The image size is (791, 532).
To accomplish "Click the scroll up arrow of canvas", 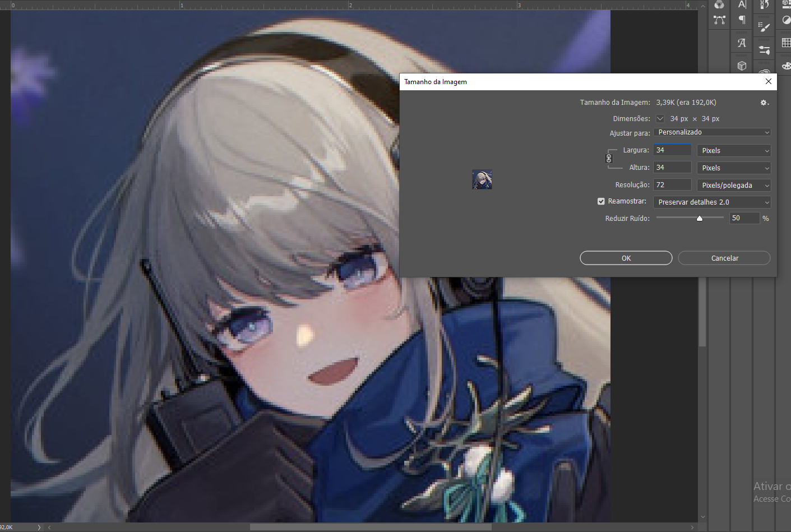I will [702, 6].
